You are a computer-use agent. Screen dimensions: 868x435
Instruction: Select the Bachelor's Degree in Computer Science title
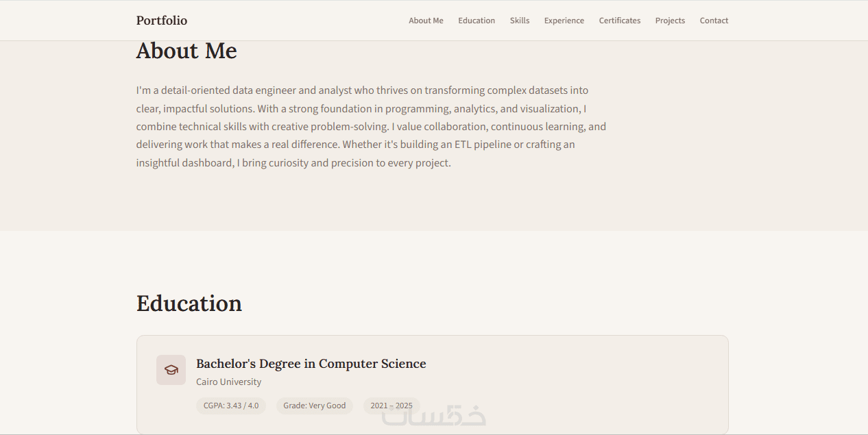(x=311, y=364)
